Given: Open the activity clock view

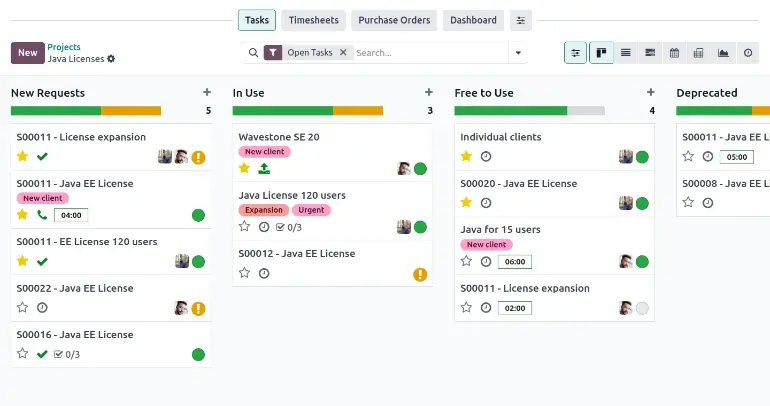Looking at the screenshot, I should [748, 53].
